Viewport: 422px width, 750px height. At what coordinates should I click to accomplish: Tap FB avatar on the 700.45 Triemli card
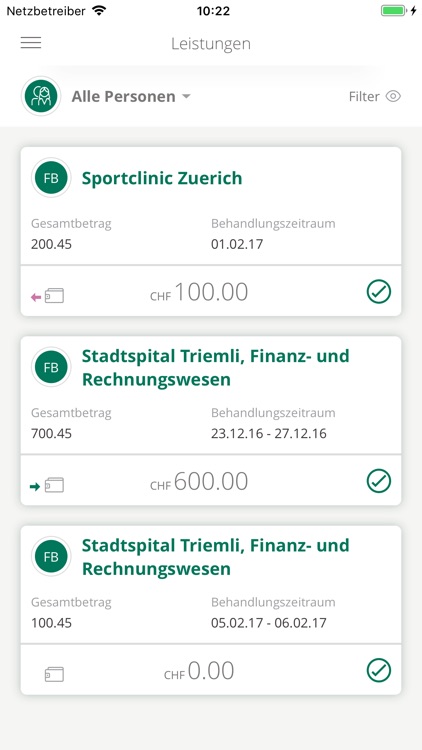(51, 367)
